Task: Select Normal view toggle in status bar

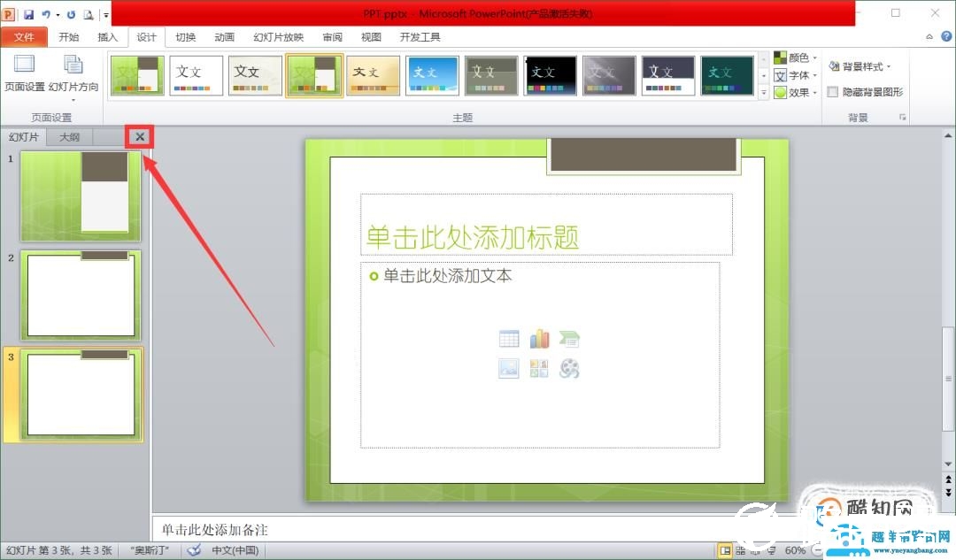Action: pyautogui.click(x=726, y=550)
